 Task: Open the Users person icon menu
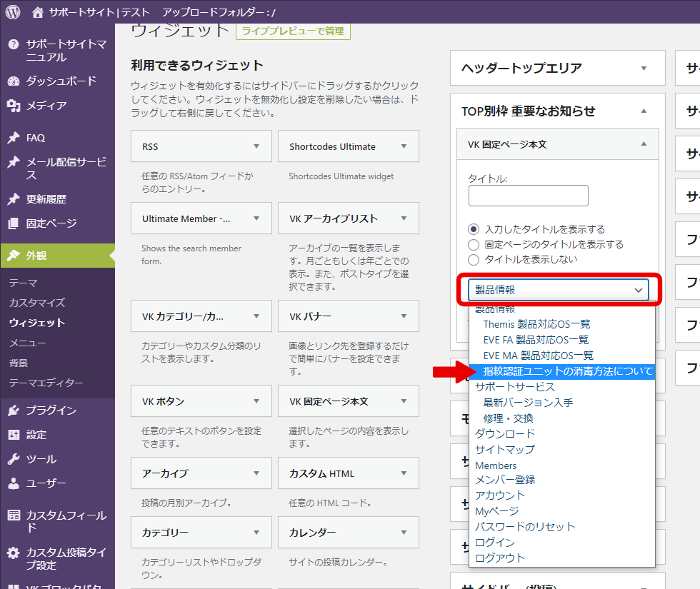tap(14, 483)
